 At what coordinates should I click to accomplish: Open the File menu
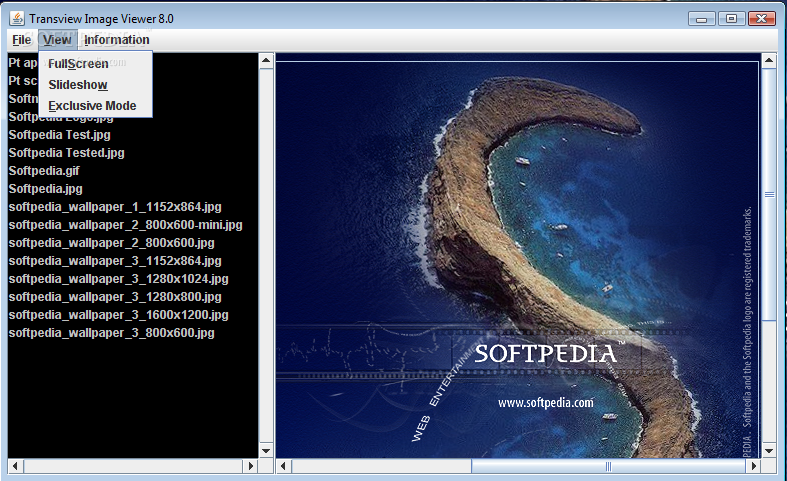tap(22, 40)
